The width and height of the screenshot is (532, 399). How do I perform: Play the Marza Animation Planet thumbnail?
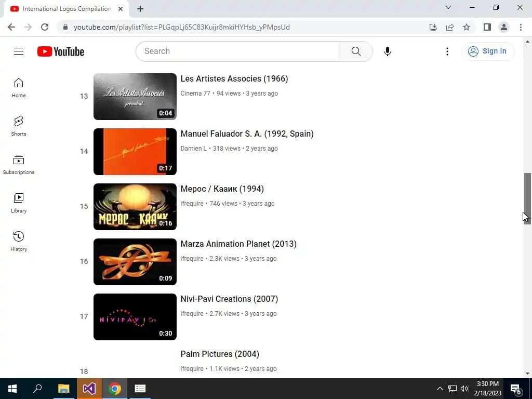click(x=135, y=262)
